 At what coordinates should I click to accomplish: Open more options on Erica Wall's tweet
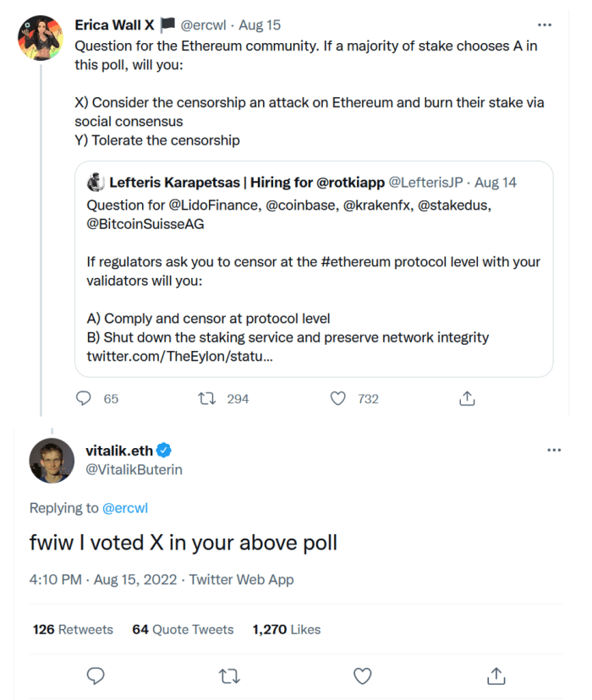click(x=553, y=25)
